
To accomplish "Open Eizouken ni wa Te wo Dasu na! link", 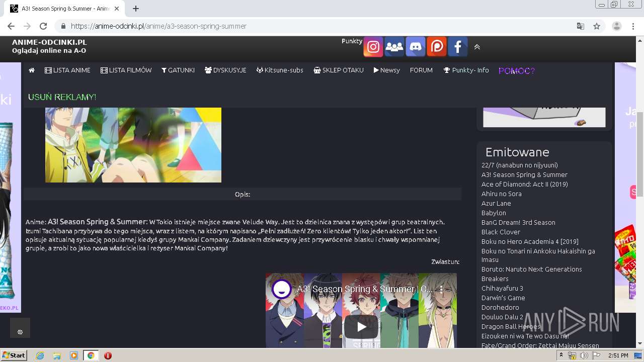I will tap(525, 336).
